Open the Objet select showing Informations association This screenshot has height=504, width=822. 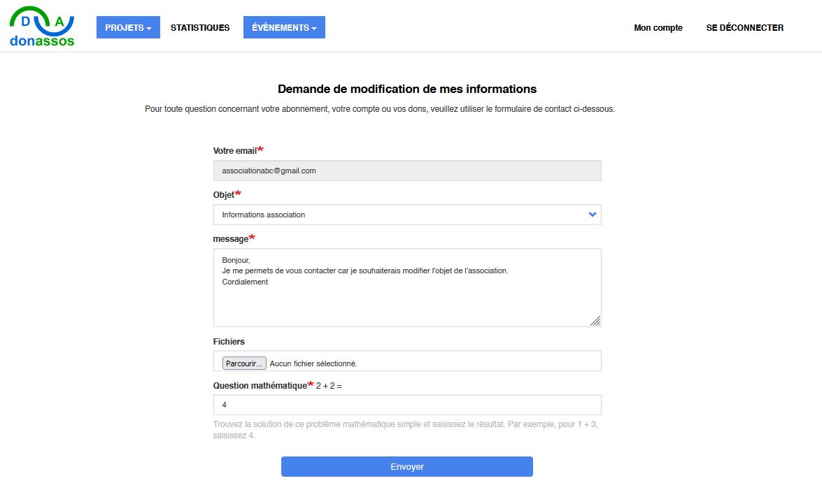(x=406, y=215)
